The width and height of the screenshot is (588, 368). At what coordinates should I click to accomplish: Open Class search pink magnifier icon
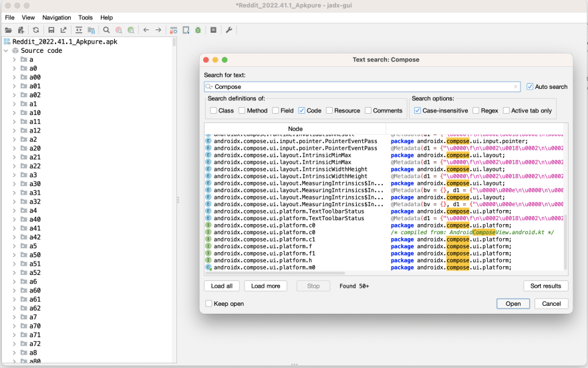tap(119, 30)
